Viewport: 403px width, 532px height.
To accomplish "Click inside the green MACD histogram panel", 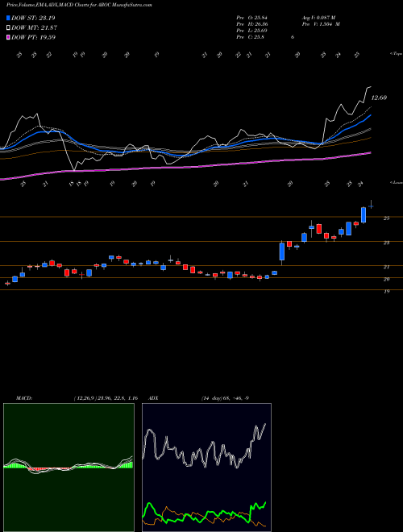I will pyautogui.click(x=69, y=468).
